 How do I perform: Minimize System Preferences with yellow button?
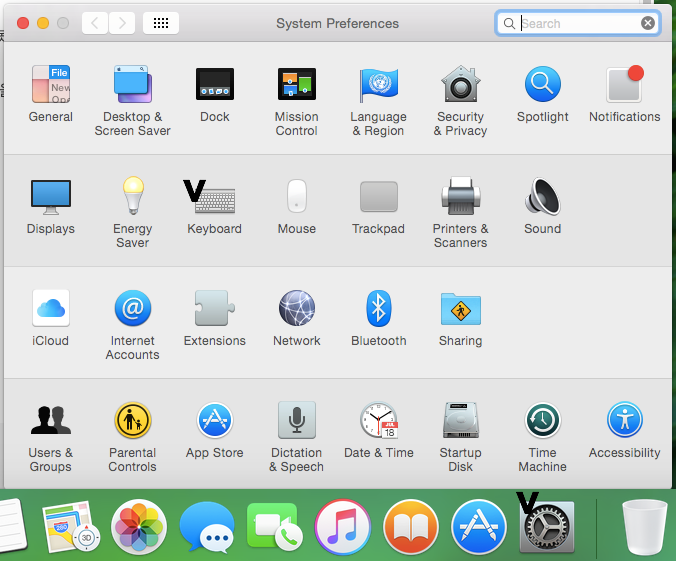[x=43, y=23]
